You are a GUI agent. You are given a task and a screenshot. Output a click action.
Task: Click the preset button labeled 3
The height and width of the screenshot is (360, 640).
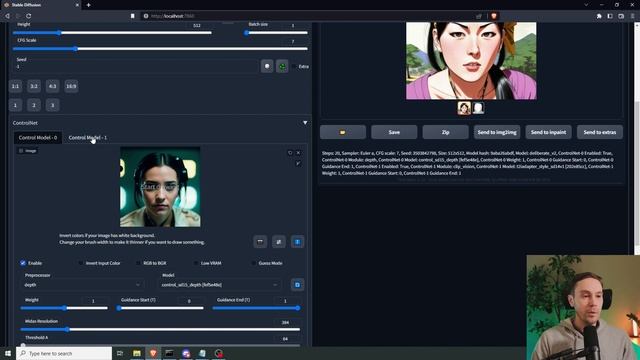[x=52, y=105]
